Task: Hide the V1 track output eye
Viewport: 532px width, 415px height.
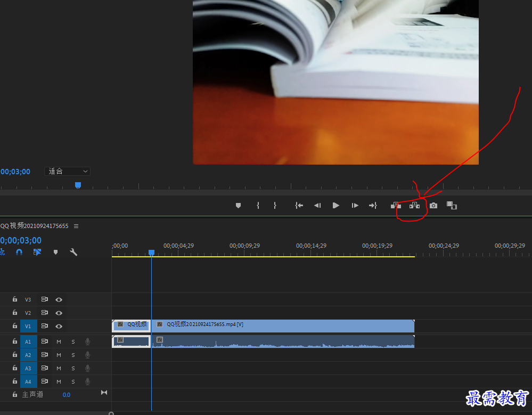Action: pyautogui.click(x=59, y=326)
